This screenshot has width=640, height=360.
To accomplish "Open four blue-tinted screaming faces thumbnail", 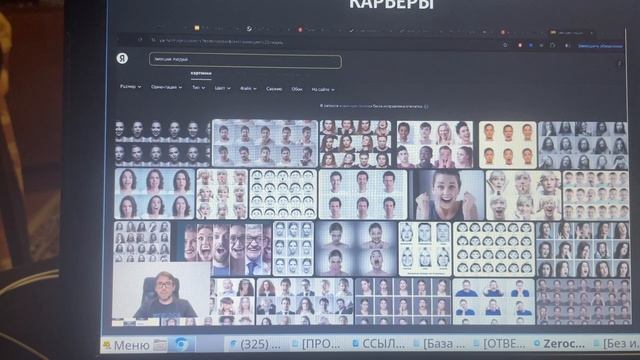I will [356, 249].
